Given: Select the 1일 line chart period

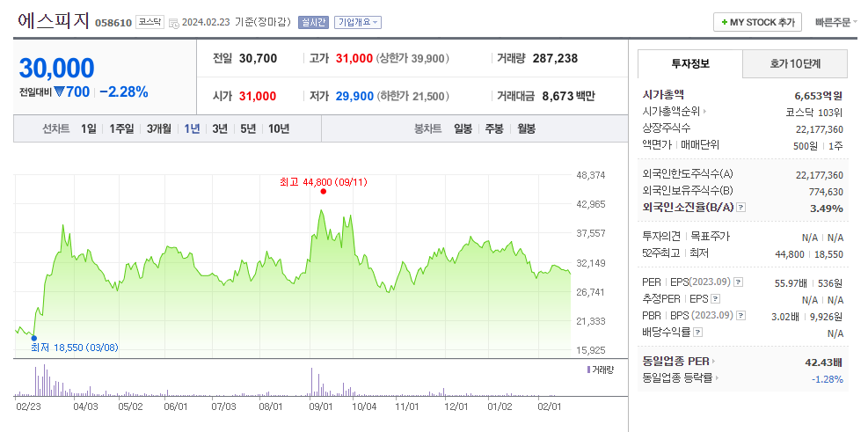Looking at the screenshot, I should pos(89,129).
